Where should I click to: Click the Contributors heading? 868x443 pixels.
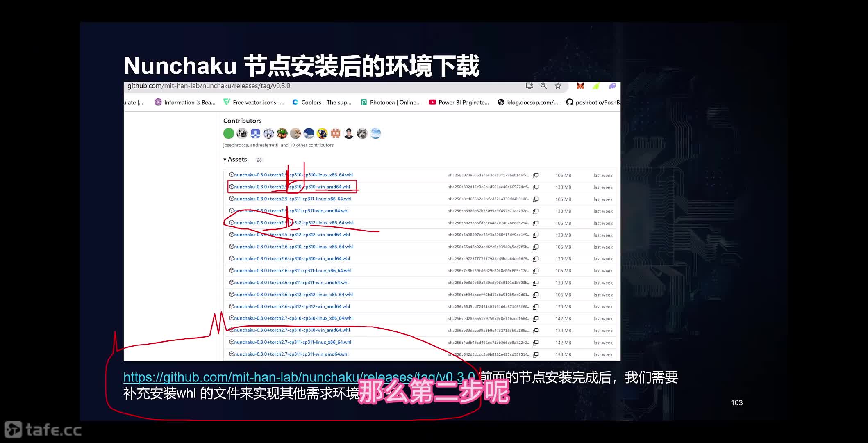[x=242, y=121]
